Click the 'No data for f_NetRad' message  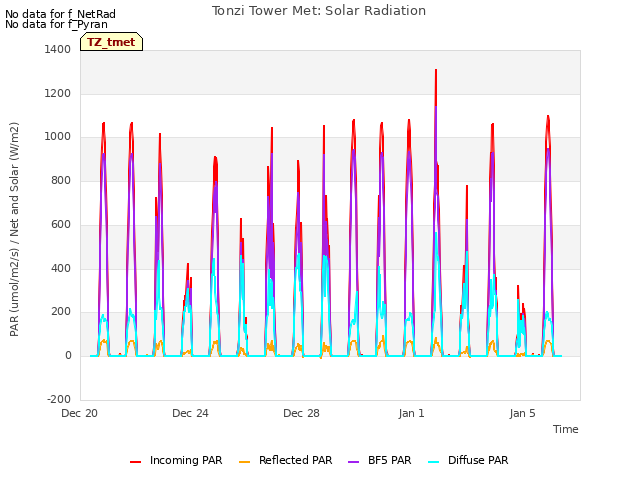click(60, 14)
